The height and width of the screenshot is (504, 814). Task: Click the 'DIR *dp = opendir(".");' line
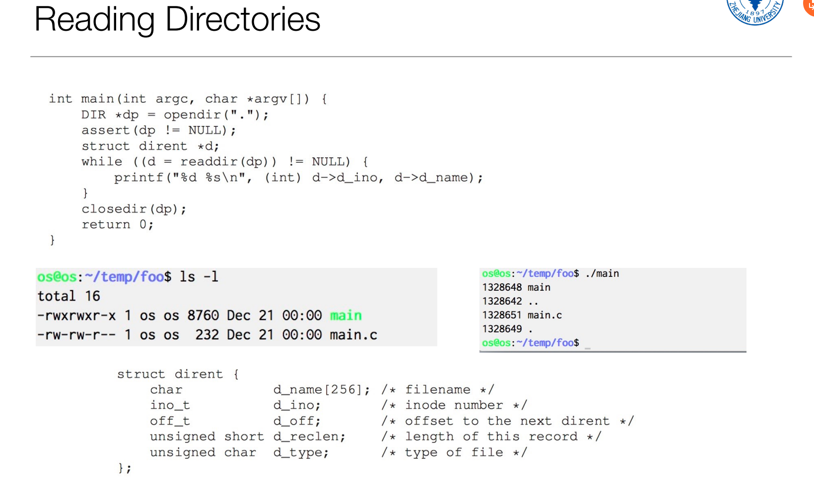tap(175, 115)
